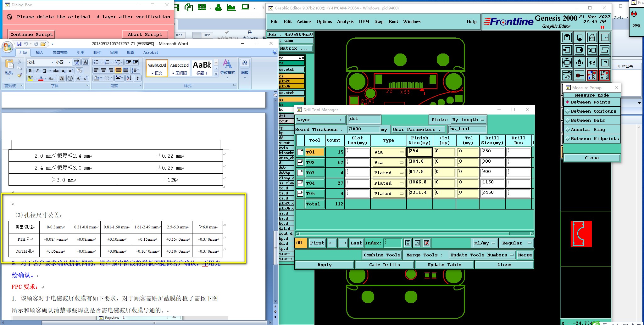
Task: Click Word font color red A swatch
Action: pos(41,78)
